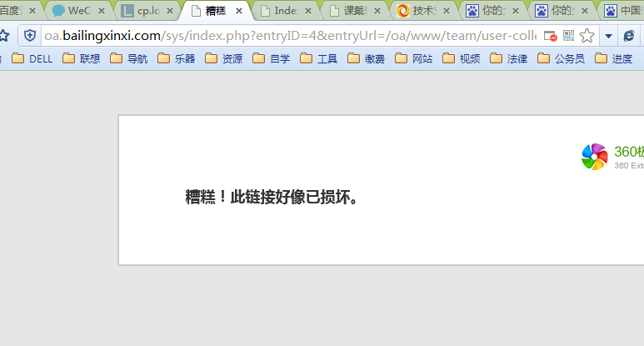Open the 法律 bookmark folder
The width and height of the screenshot is (644, 346).
508,58
